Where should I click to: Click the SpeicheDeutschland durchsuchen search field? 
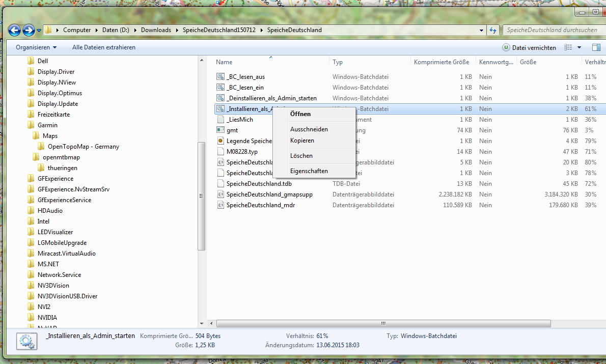[551, 30]
